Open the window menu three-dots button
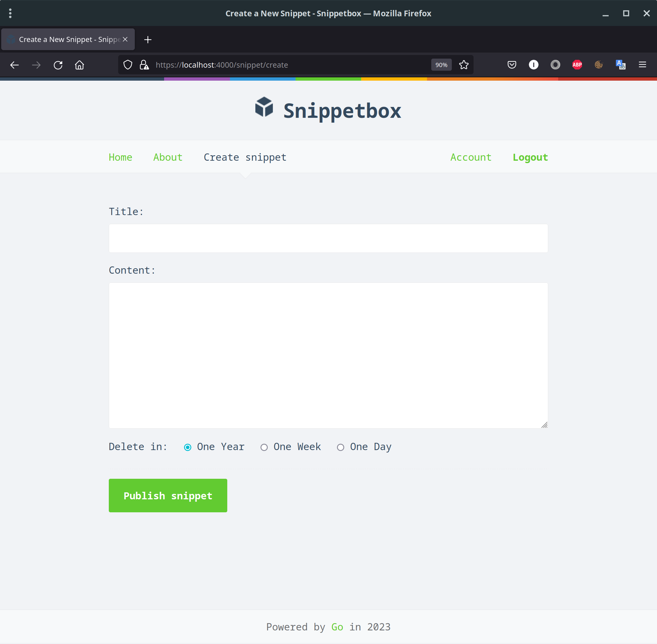Viewport: 657px width, 644px height. click(x=11, y=14)
